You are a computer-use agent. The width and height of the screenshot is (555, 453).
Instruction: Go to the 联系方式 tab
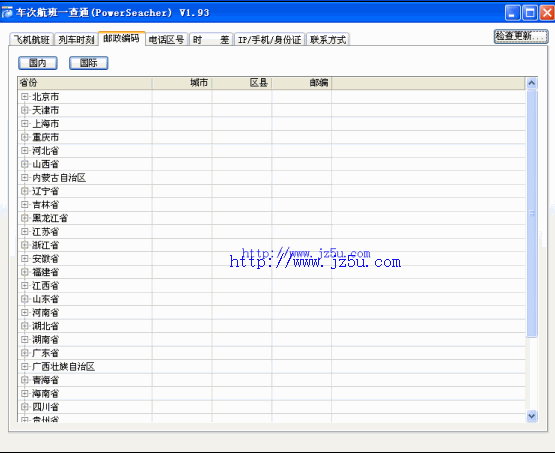coord(328,39)
